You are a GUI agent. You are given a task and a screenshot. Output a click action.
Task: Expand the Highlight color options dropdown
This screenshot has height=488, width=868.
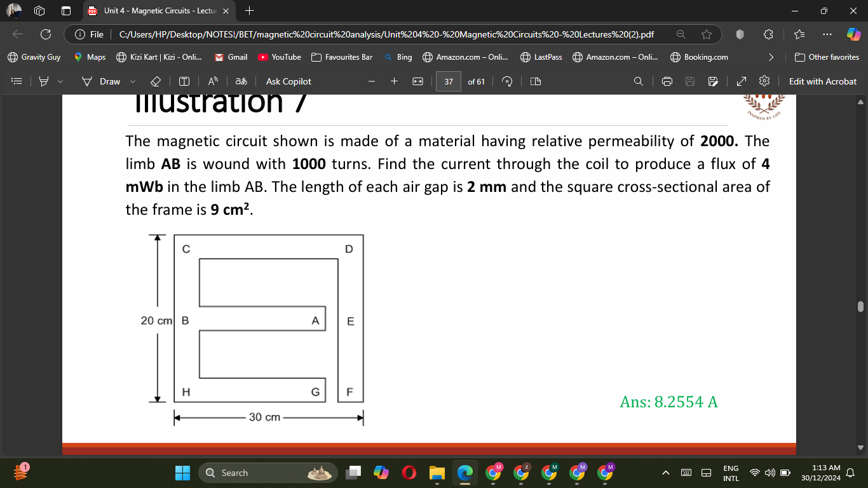59,81
